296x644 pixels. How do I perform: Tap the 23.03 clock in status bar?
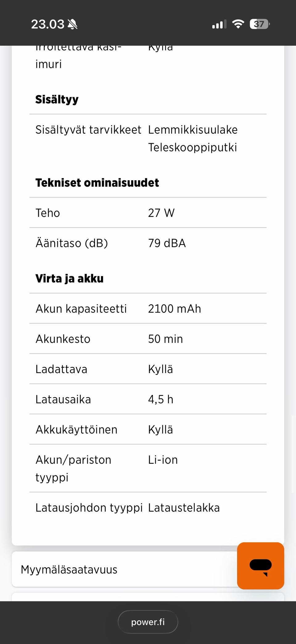pos(48,24)
